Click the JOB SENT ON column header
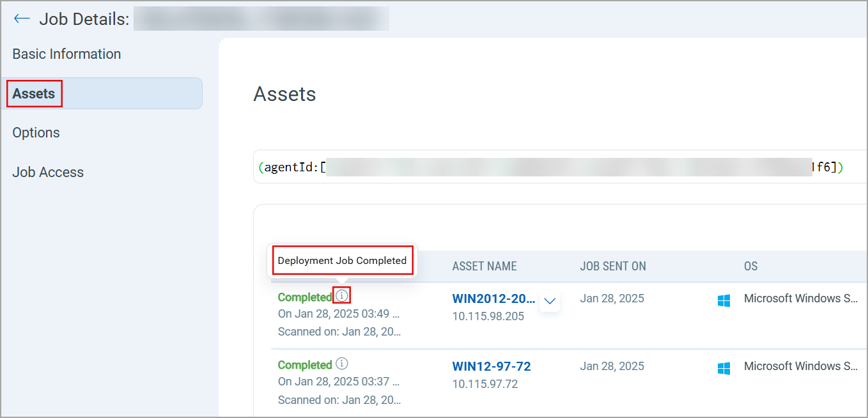This screenshot has width=868, height=418. coord(613,266)
